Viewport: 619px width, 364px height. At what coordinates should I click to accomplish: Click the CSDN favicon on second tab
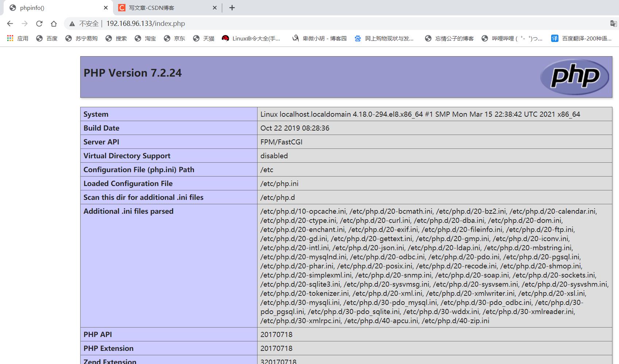[x=122, y=8]
